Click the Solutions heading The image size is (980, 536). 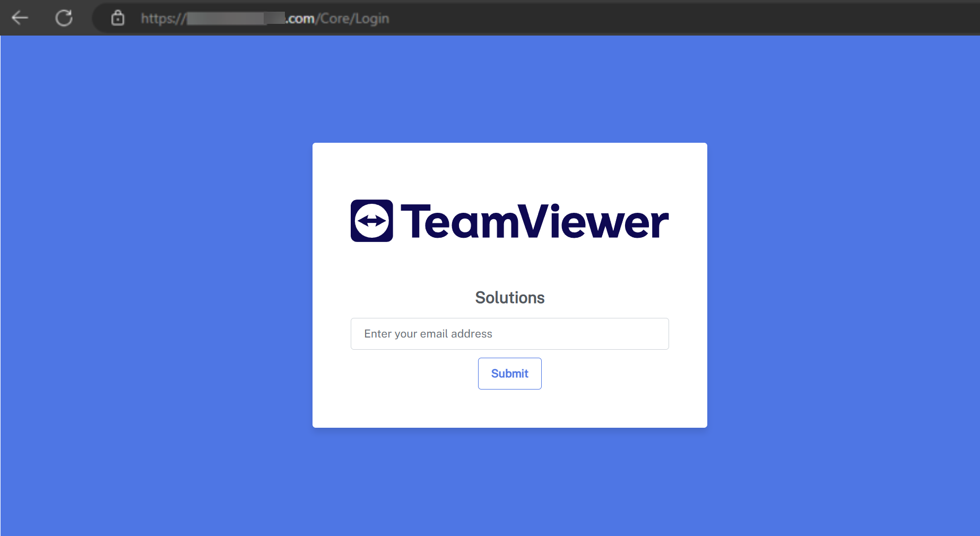point(509,298)
